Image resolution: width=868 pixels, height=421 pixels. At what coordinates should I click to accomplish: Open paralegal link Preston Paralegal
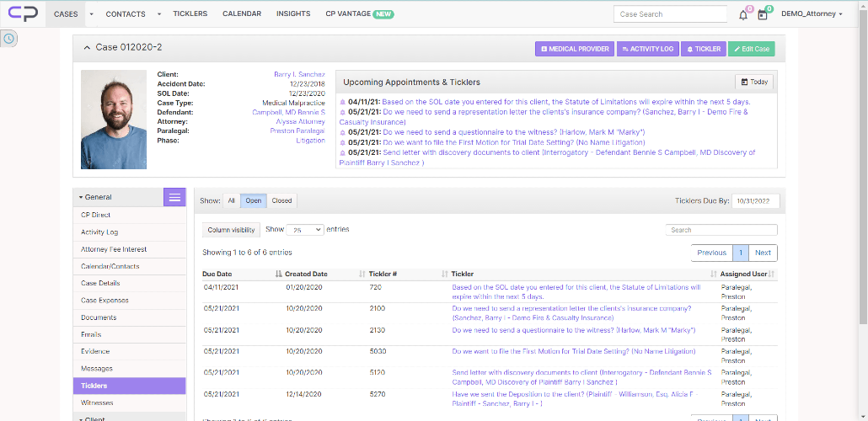coord(297,131)
